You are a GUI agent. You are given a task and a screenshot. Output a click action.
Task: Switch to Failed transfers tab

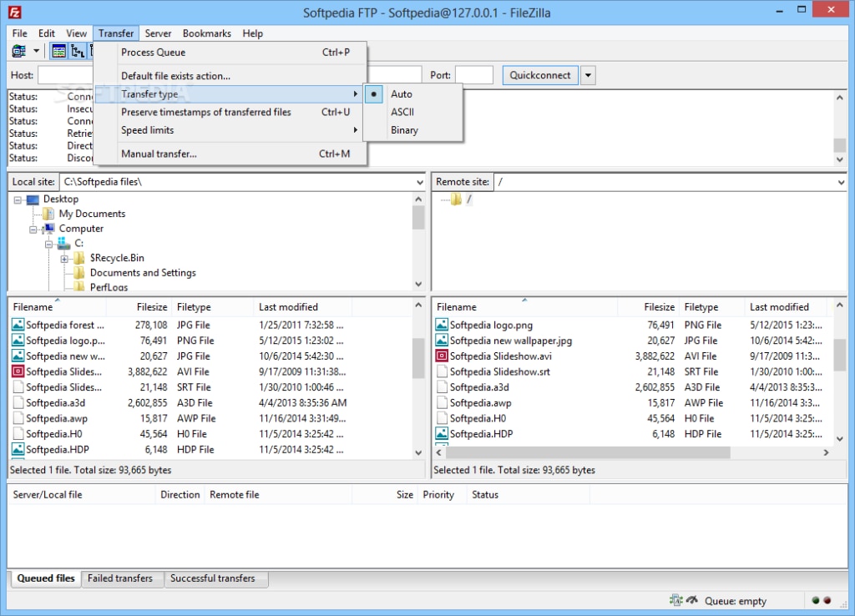coord(120,578)
